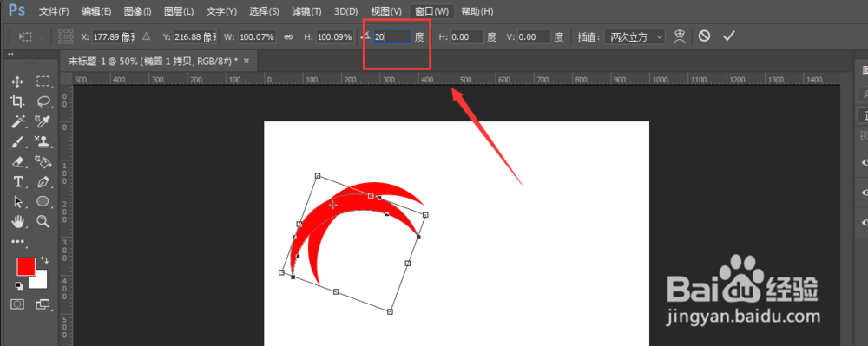This screenshot has height=346, width=868.
Task: Select the Eraser tool
Action: 17,161
